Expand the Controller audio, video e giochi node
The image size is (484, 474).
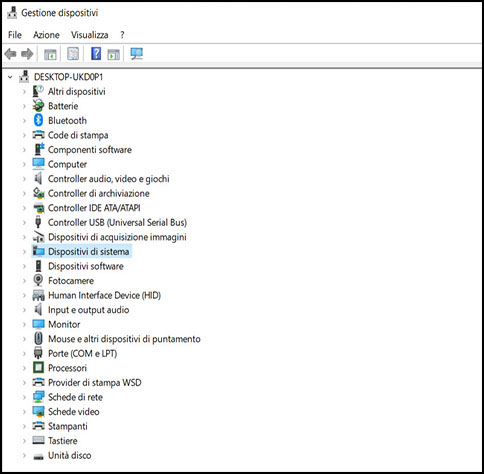click(24, 179)
